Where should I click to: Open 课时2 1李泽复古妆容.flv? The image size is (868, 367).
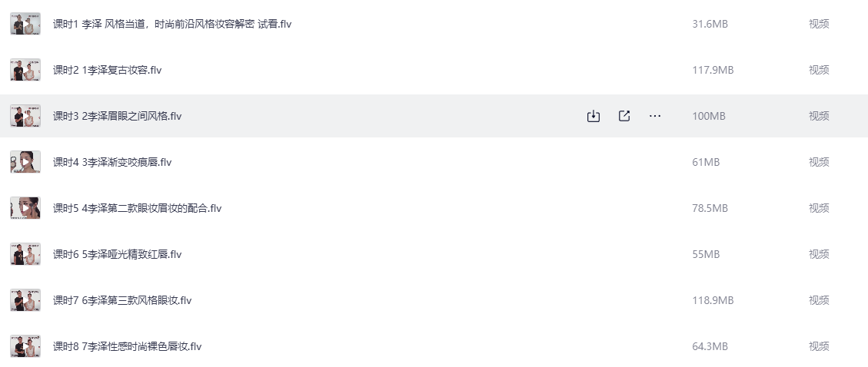(107, 70)
